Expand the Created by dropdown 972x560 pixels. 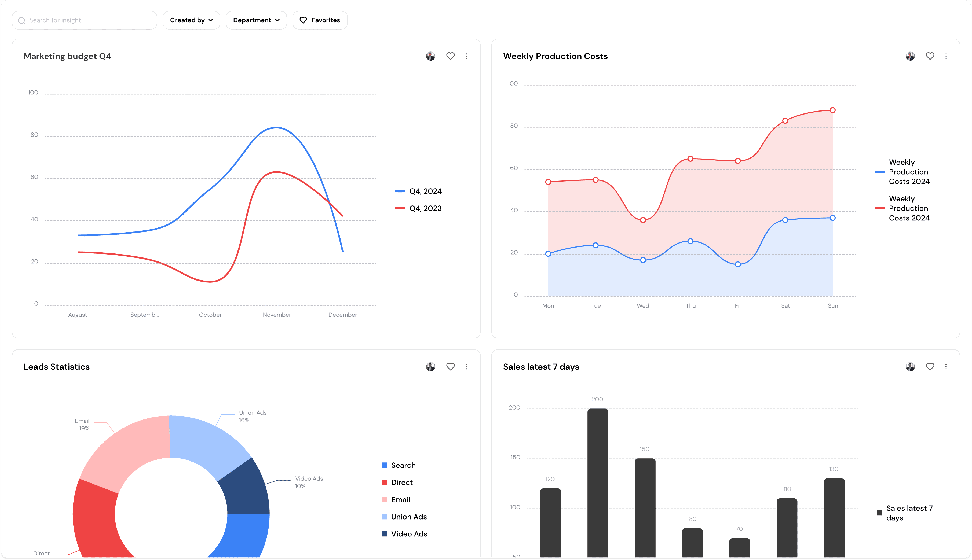[x=191, y=20]
